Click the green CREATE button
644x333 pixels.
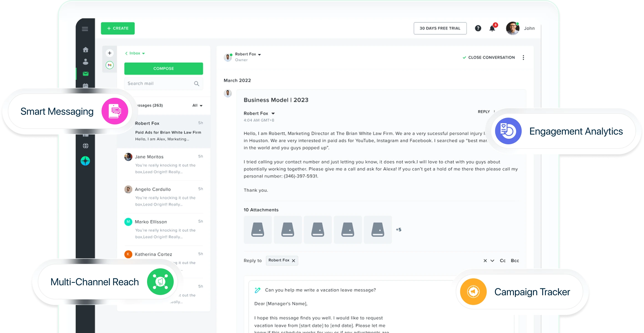(118, 28)
